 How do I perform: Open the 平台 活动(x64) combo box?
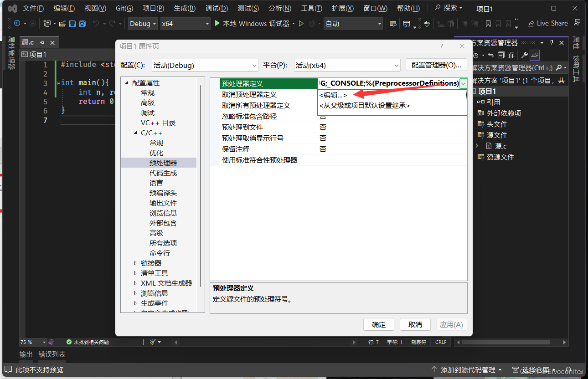[347, 65]
